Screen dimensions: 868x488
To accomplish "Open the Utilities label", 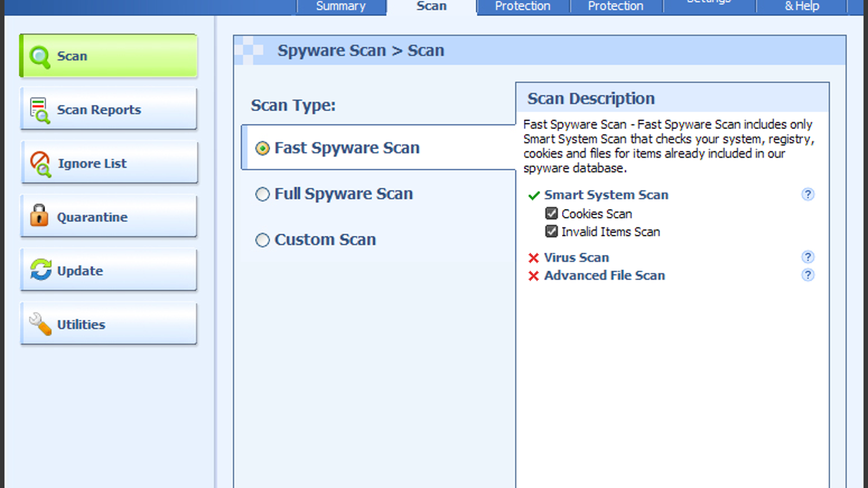I will 81,325.
